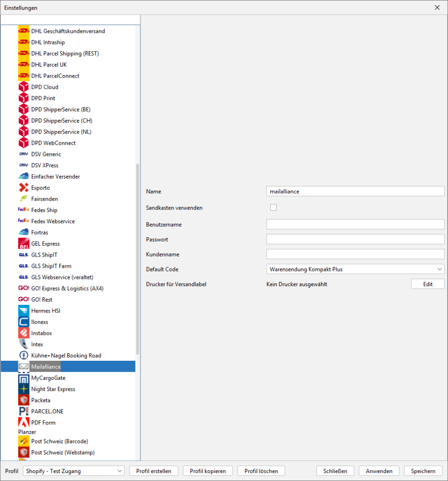Focus the Benutzername input field
Screen dimensions: 448x481
[x=355, y=225]
